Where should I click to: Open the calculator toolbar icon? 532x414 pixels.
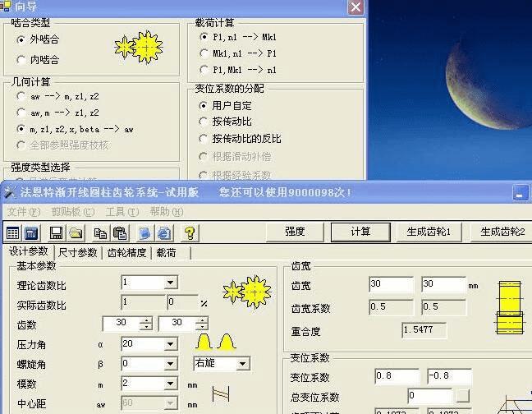pos(31,232)
